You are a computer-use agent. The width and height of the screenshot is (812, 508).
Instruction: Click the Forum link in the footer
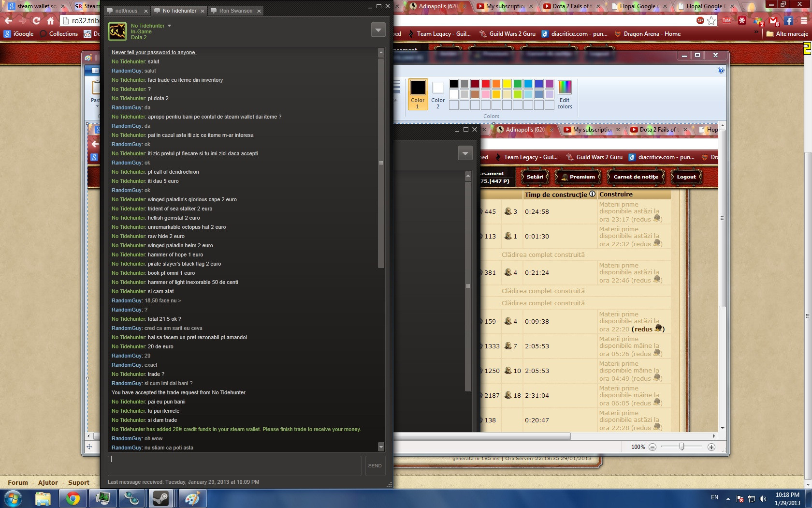[x=18, y=482]
